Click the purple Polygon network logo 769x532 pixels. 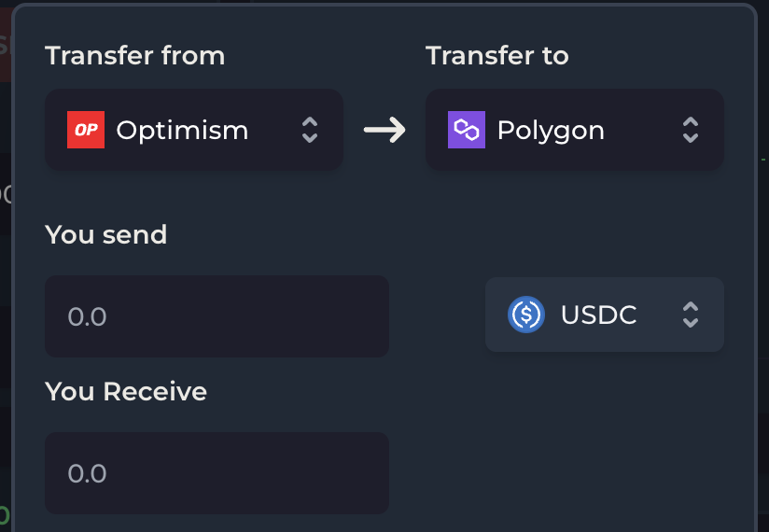[x=467, y=130]
